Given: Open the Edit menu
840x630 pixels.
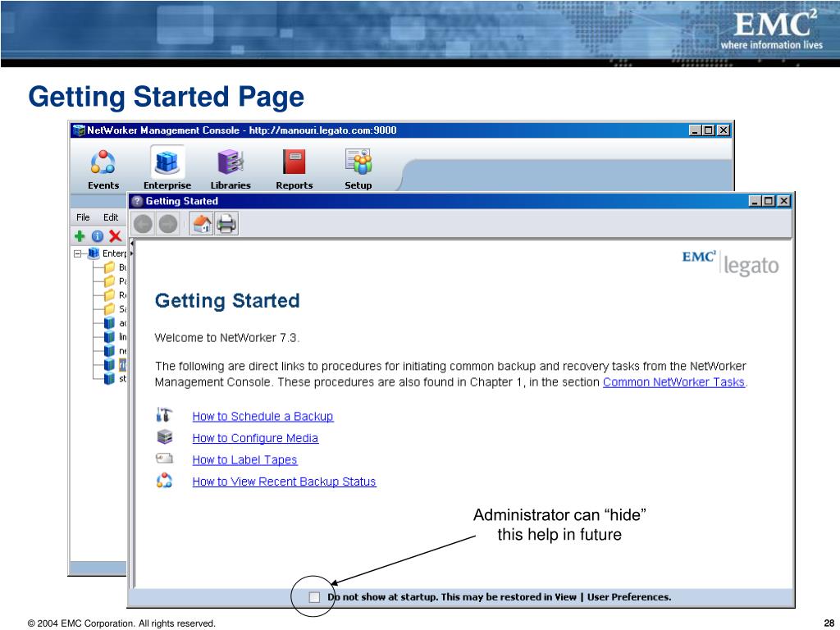Looking at the screenshot, I should click(111, 217).
